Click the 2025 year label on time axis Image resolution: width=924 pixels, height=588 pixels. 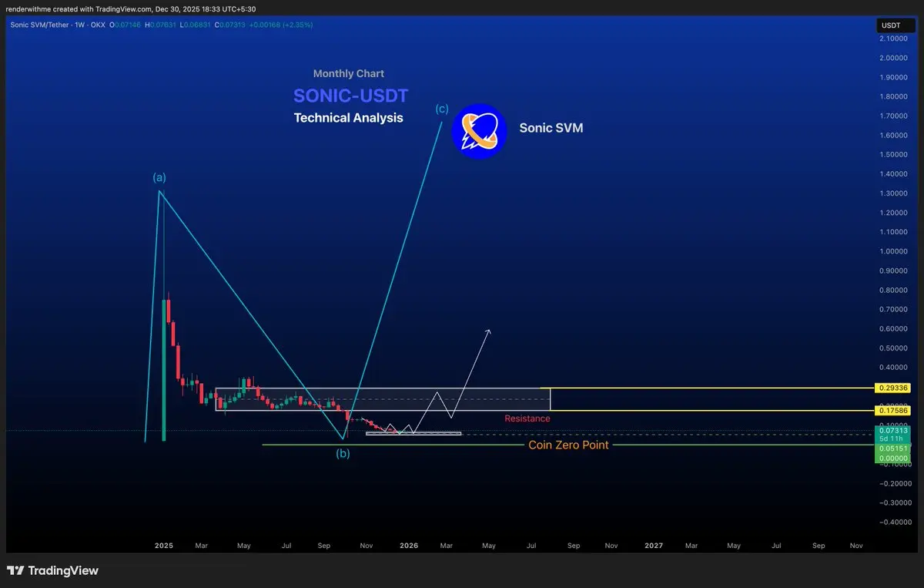coord(163,546)
